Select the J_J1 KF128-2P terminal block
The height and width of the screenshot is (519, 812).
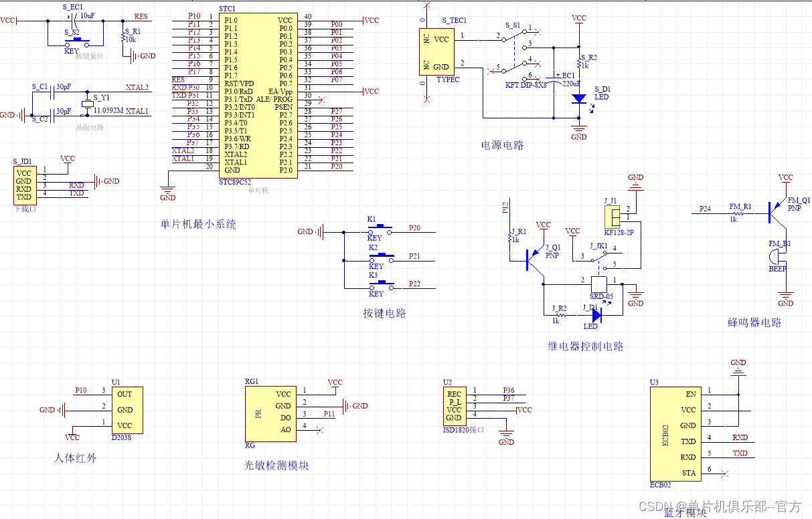pos(614,215)
